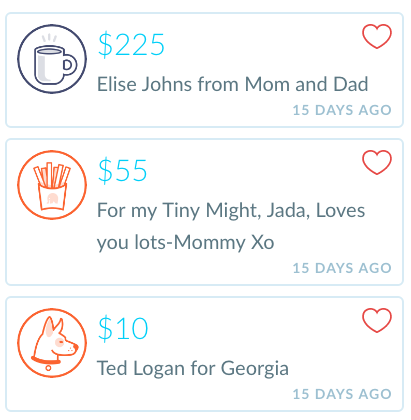Like the $55 donation with heart
This screenshot has height=420, width=411.
click(377, 162)
